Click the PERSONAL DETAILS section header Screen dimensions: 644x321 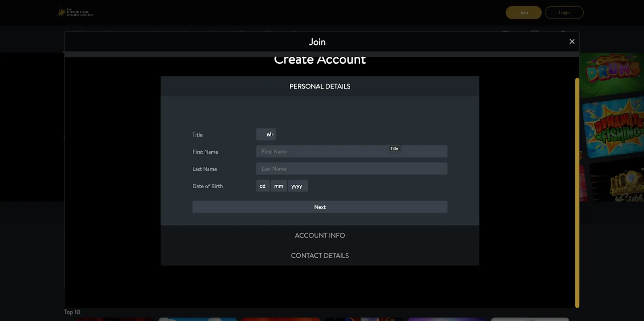coord(320,86)
